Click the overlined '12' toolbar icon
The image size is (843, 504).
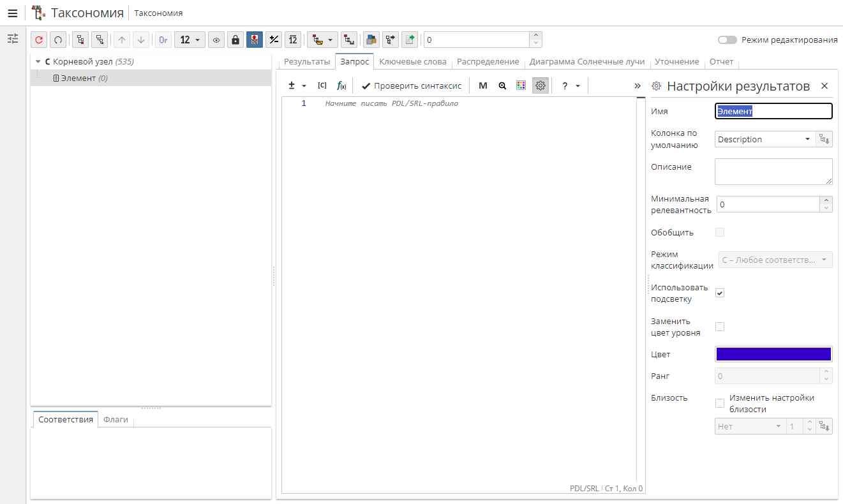(x=293, y=40)
